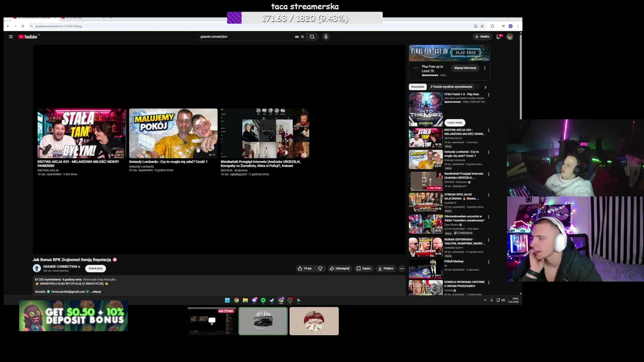Reload the page in the browser
This screenshot has width=644, height=362.
(23, 26)
